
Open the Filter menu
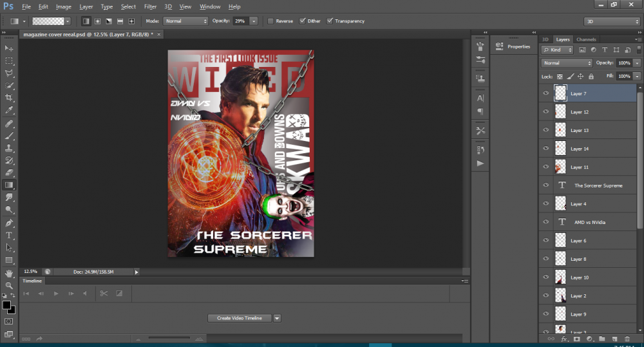click(x=150, y=6)
